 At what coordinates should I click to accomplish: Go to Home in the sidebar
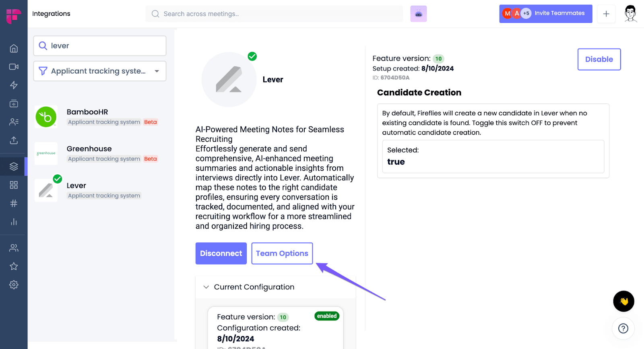click(14, 48)
